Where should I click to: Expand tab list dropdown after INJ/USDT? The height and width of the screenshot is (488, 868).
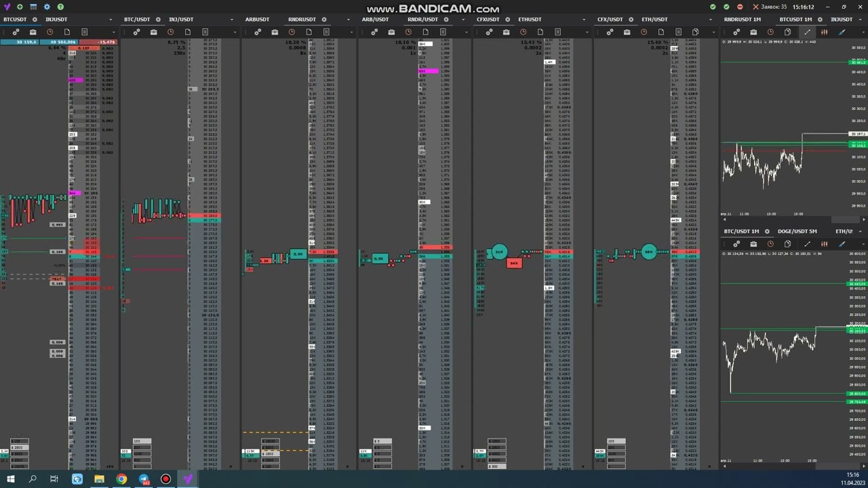[x=231, y=20]
